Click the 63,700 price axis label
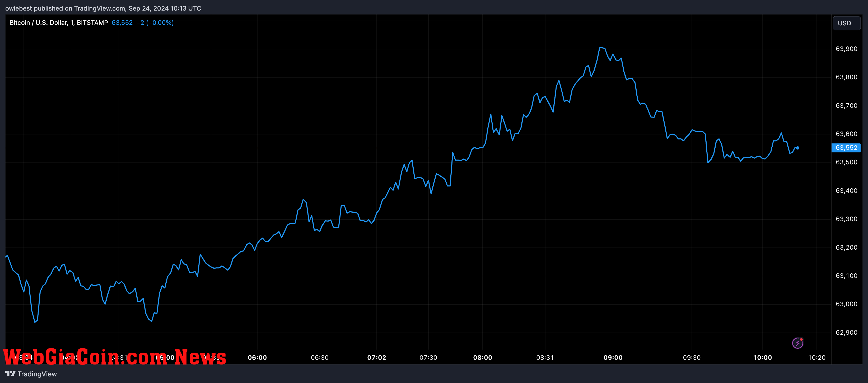The height and width of the screenshot is (383, 868). [846, 105]
